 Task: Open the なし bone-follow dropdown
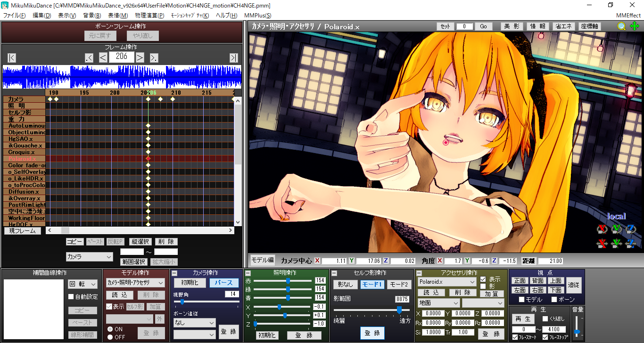coord(194,323)
